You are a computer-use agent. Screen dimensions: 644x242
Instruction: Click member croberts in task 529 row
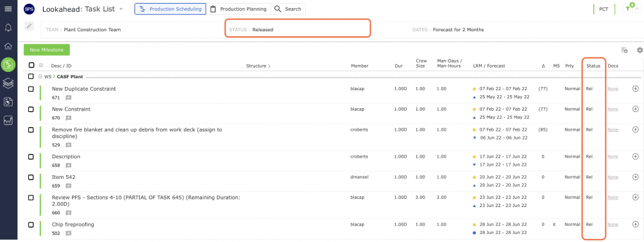pos(360,129)
